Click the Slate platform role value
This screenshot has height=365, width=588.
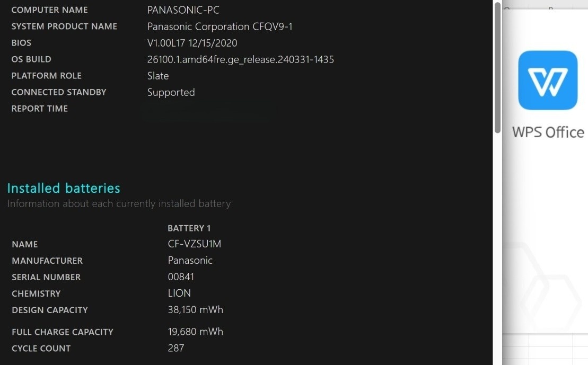pyautogui.click(x=158, y=76)
